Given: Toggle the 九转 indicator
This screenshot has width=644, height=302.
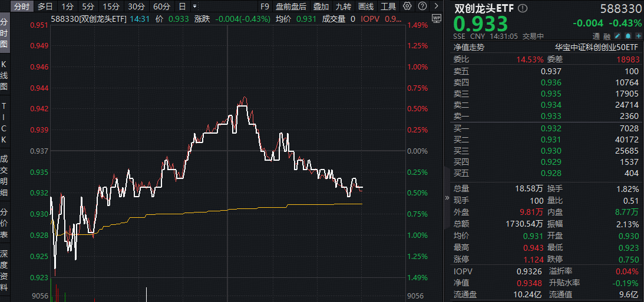Looking at the screenshot, I should click(x=343, y=6).
